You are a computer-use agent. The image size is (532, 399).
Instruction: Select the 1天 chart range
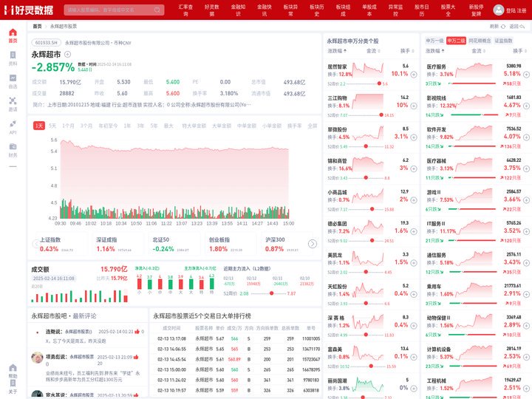point(39,126)
